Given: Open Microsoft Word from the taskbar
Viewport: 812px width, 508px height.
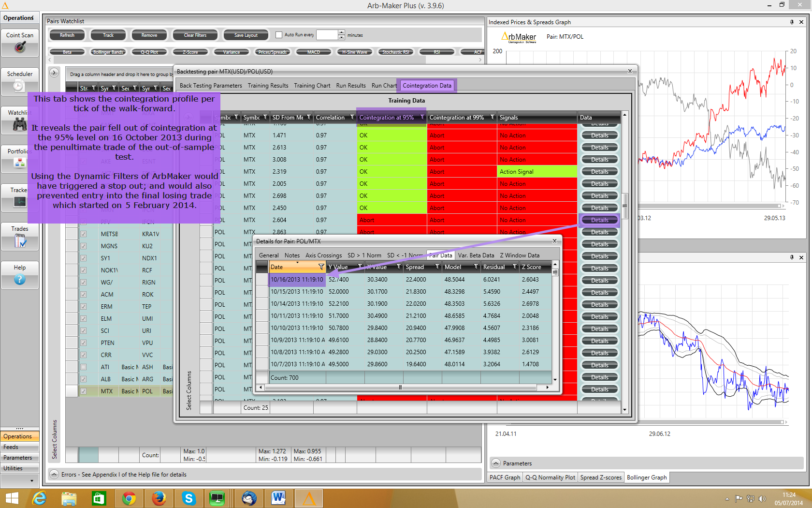Looking at the screenshot, I should point(279,498).
